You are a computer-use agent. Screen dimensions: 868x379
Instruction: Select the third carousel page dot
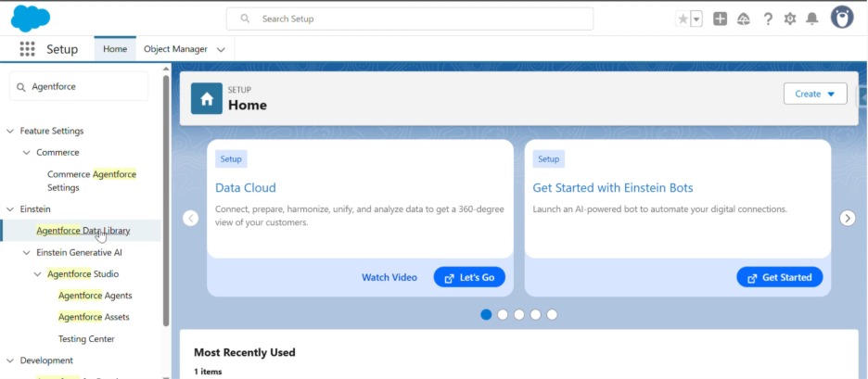click(518, 314)
